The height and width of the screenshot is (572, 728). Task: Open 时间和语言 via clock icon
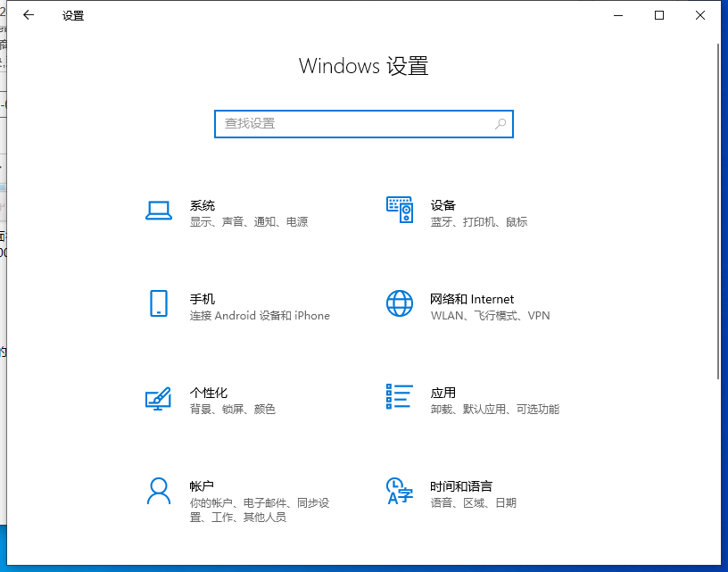399,492
